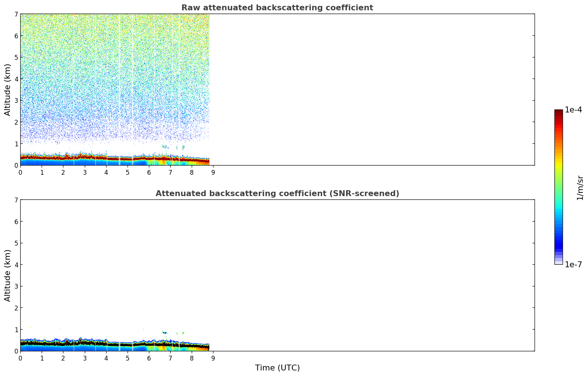Click the "Time (UTC)" x-axis label
The image size is (588, 376).
point(277,368)
